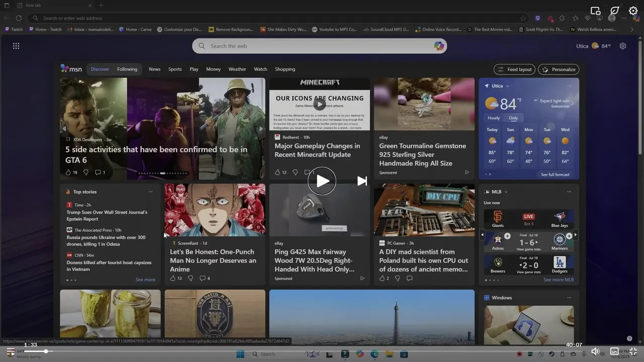The image size is (644, 362).
Task: Open the DIY CPU article from PC Gamer
Action: tap(424, 260)
